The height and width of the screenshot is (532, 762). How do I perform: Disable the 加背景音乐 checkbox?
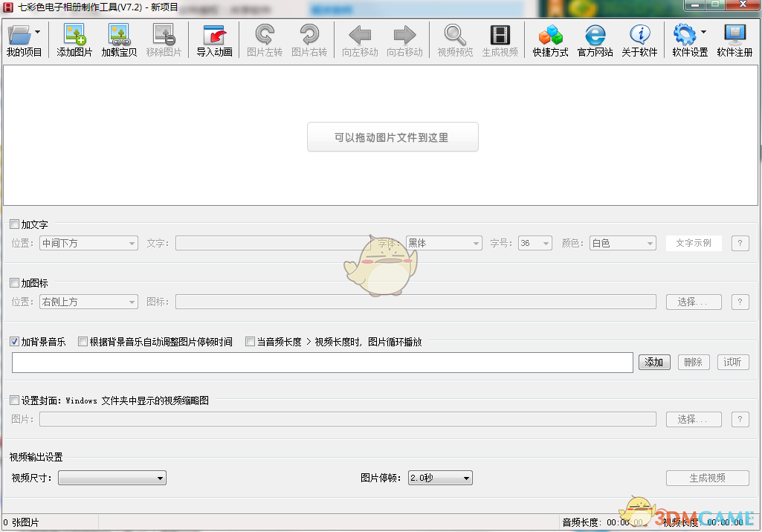click(14, 341)
